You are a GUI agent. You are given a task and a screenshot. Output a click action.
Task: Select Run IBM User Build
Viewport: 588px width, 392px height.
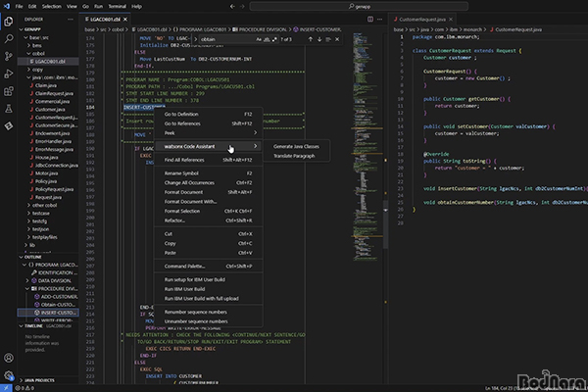[x=208, y=289]
